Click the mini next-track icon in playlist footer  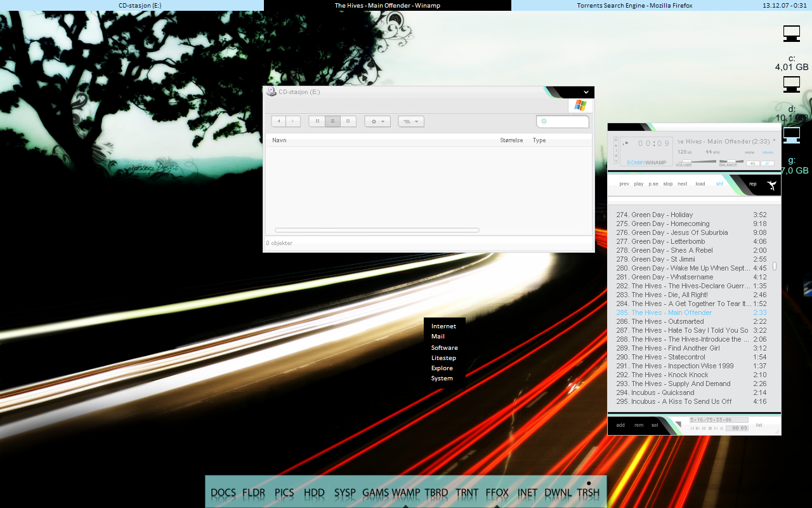pyautogui.click(x=716, y=428)
